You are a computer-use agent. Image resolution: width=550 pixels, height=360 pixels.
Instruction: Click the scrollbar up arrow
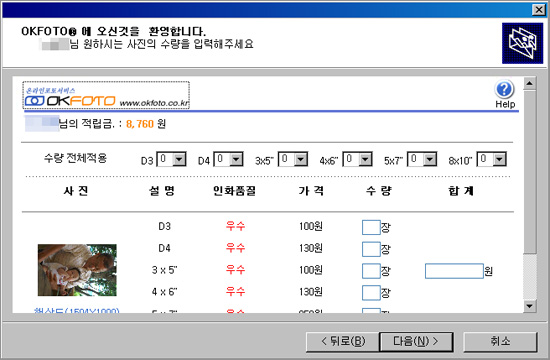tap(529, 84)
